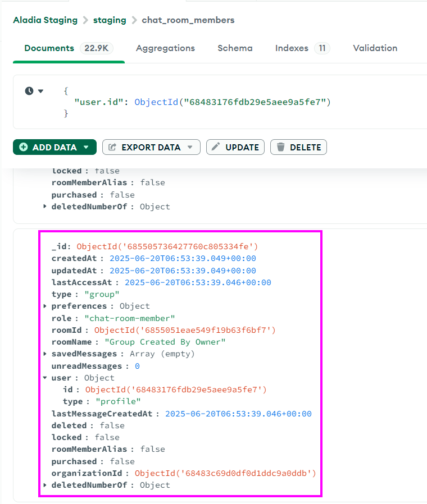Open the Aladia Staging breadcrumb link

click(x=46, y=20)
